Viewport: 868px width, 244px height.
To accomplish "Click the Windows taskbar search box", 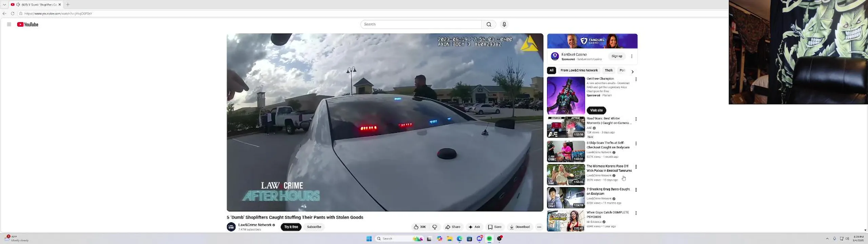I will pos(399,239).
